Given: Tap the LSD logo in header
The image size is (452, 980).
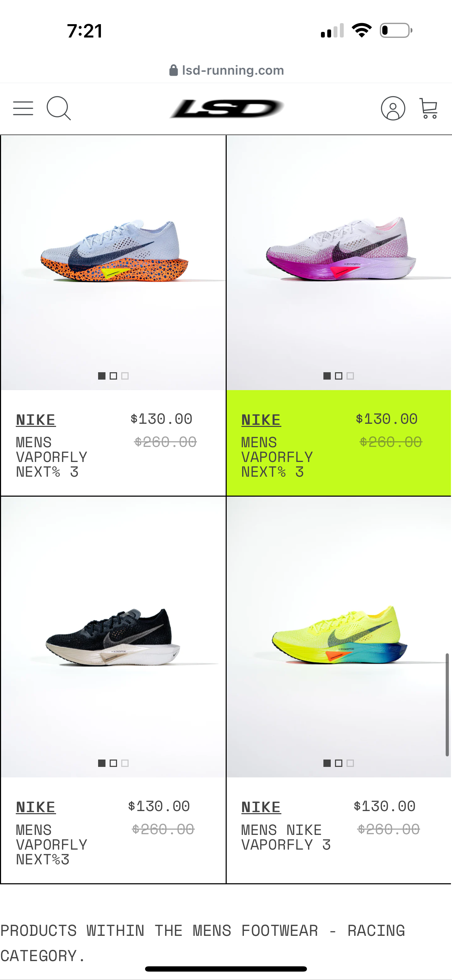Looking at the screenshot, I should pyautogui.click(x=227, y=109).
